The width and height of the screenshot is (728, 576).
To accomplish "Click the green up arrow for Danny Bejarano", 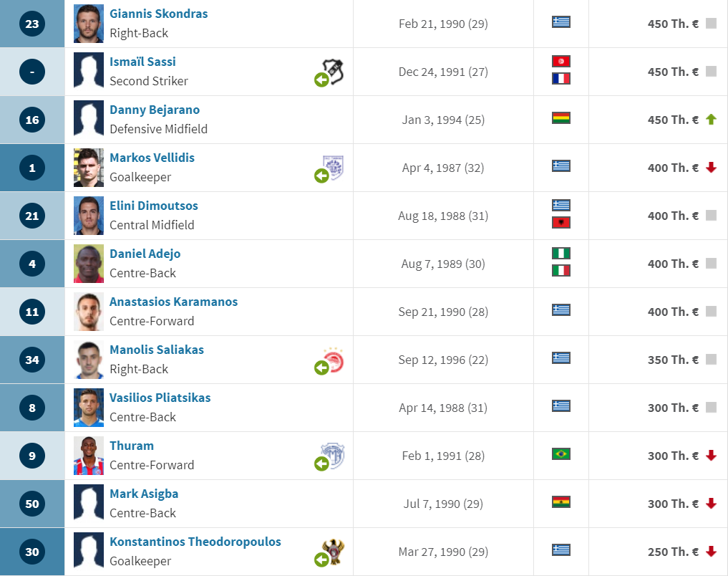I will coord(711,120).
